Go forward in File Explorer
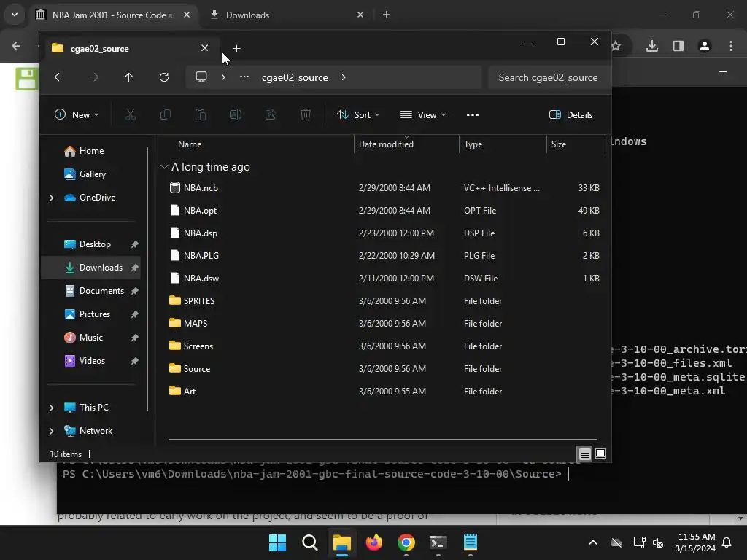The image size is (747, 560). point(94,77)
